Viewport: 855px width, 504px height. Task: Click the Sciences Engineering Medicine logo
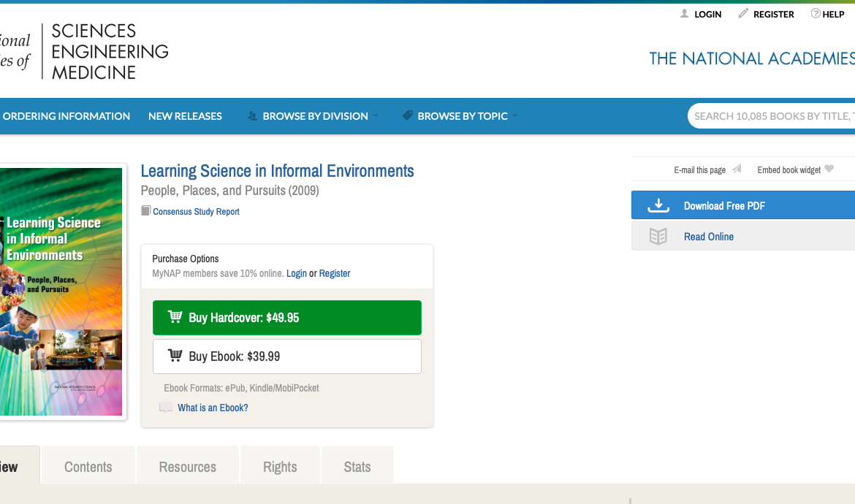coord(84,51)
